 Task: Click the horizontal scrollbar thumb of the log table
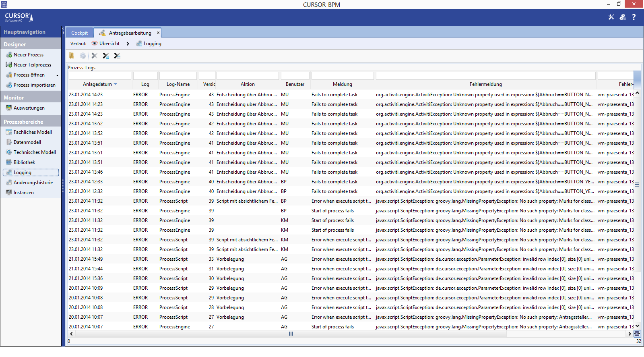291,334
